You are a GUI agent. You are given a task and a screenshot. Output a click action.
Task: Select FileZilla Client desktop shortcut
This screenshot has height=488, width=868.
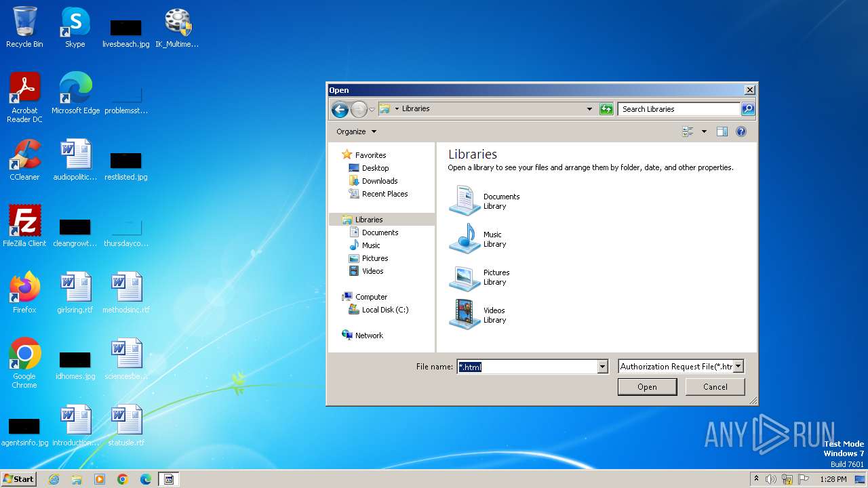[x=24, y=226]
